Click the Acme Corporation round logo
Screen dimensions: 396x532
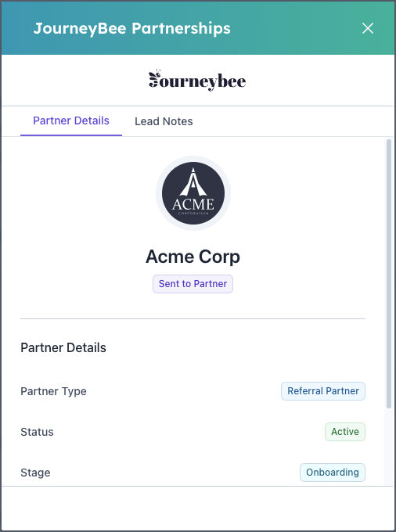193,193
